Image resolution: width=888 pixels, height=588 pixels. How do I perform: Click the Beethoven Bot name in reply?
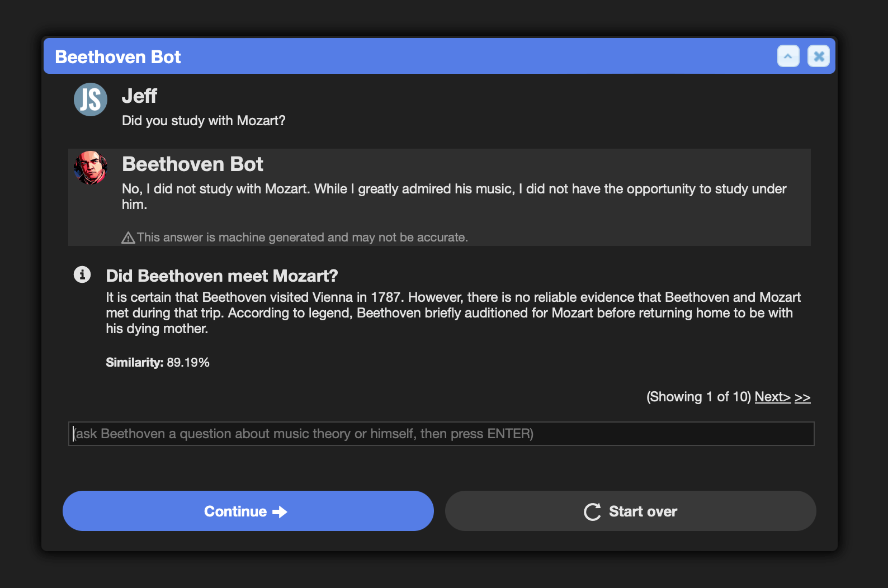pos(192,164)
